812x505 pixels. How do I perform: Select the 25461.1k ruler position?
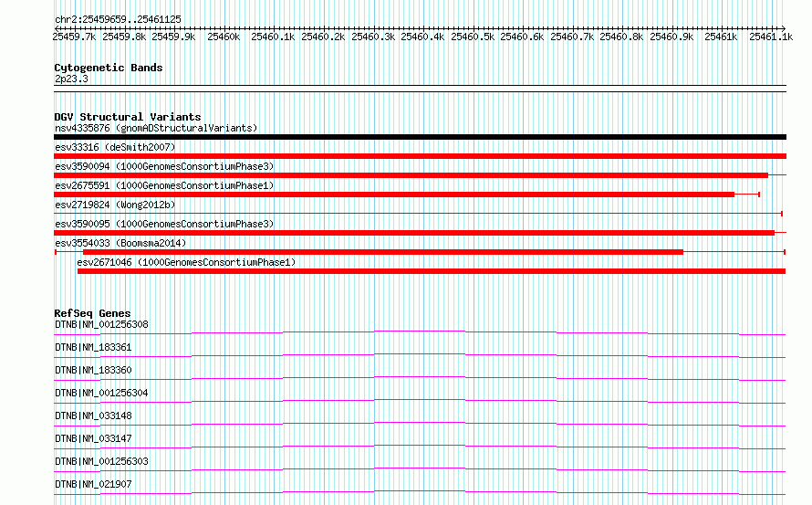pos(771,37)
